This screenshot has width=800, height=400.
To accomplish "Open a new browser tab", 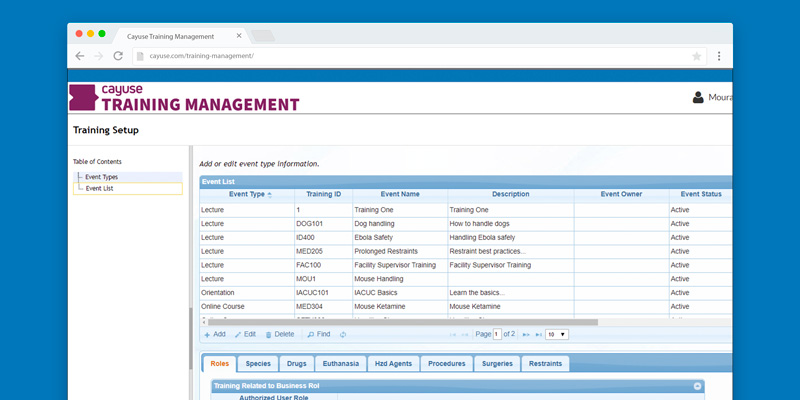I will point(263,36).
